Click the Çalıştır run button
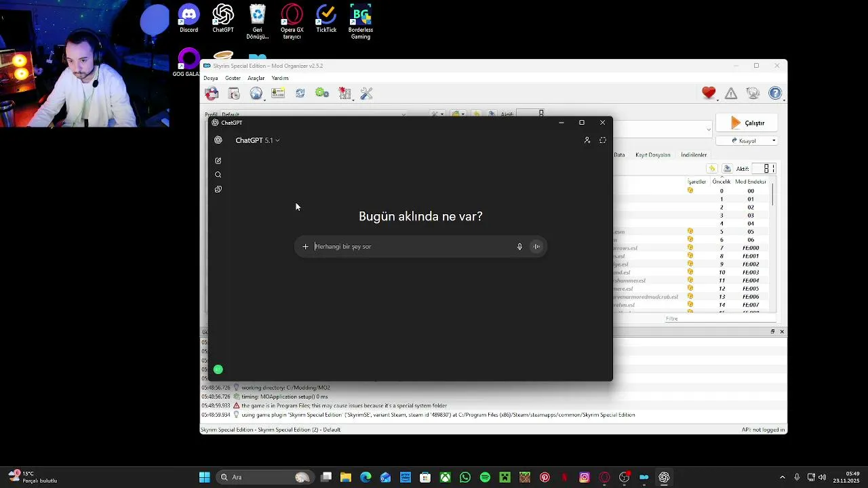Image resolution: width=868 pixels, height=488 pixels. tap(747, 123)
